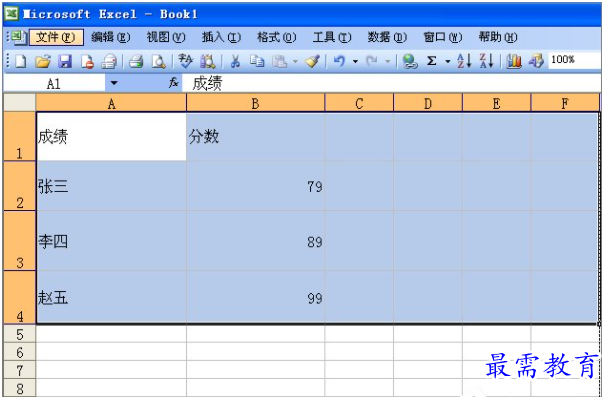Select column C header
The width and height of the screenshot is (607, 397).
(359, 103)
